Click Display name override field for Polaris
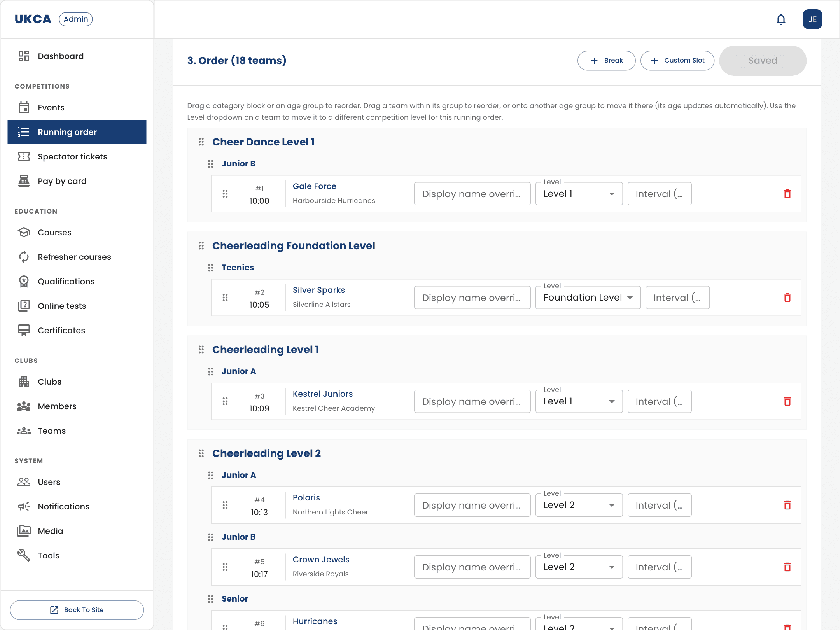The width and height of the screenshot is (840, 630). pos(472,505)
